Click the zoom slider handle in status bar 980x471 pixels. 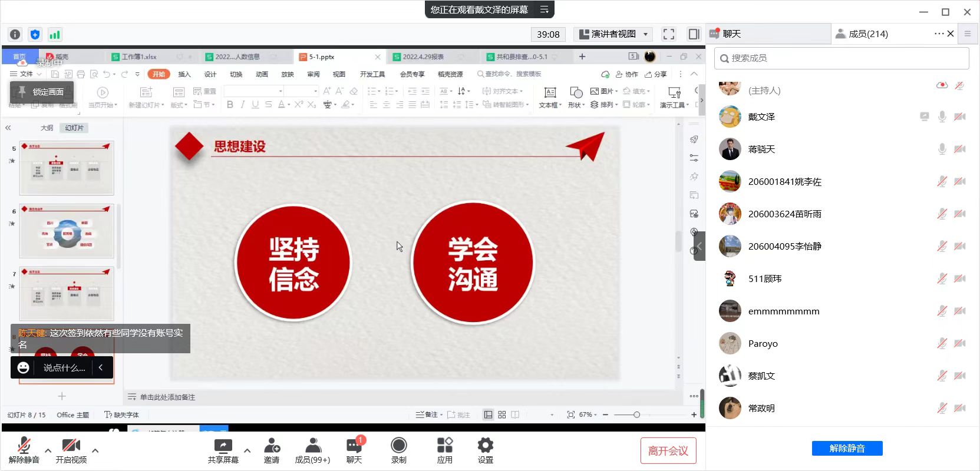(636, 415)
